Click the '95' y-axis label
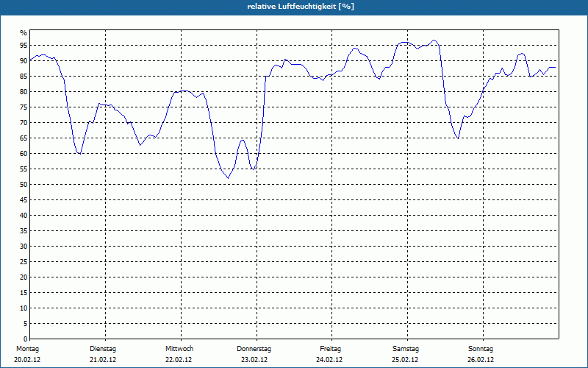 tap(24, 46)
